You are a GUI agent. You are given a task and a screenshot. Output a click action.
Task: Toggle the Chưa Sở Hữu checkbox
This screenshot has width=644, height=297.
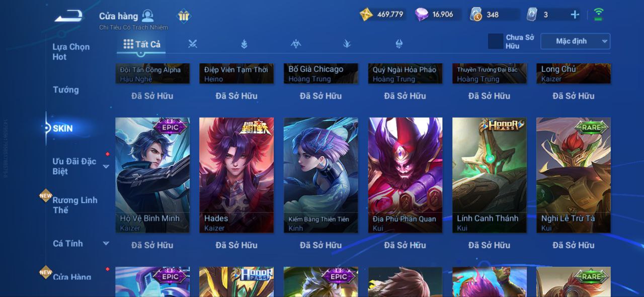496,42
